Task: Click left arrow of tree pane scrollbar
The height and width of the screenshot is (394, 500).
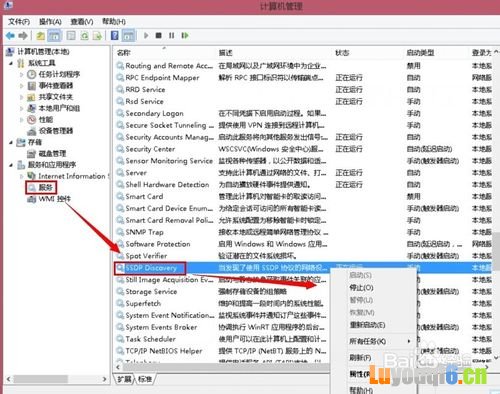Action: 9,379
